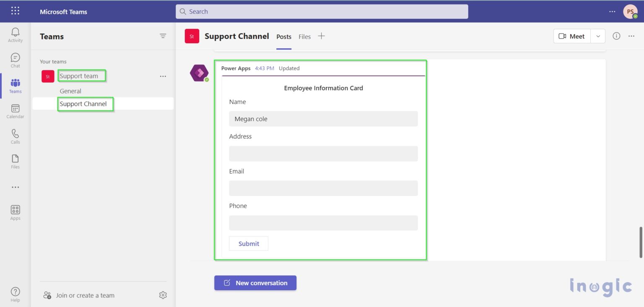Open the manage teams gear
This screenshot has height=307, width=644.
163,295
